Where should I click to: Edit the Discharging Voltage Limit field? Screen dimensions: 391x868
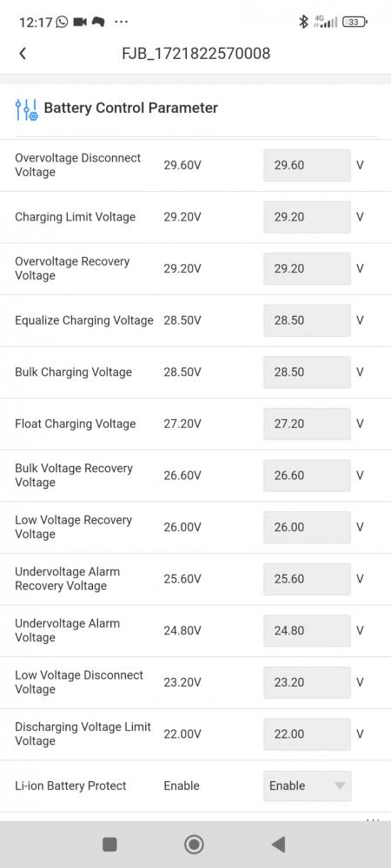coord(307,734)
